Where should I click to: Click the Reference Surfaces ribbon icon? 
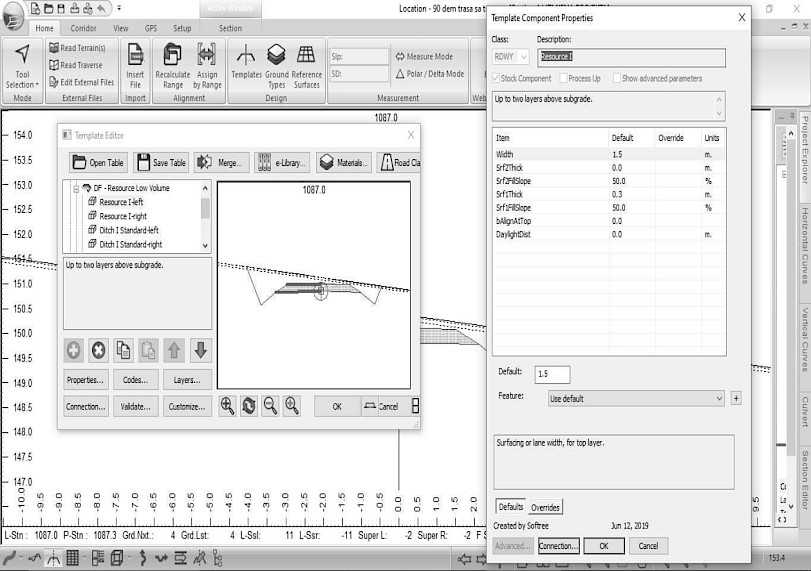[x=306, y=66]
